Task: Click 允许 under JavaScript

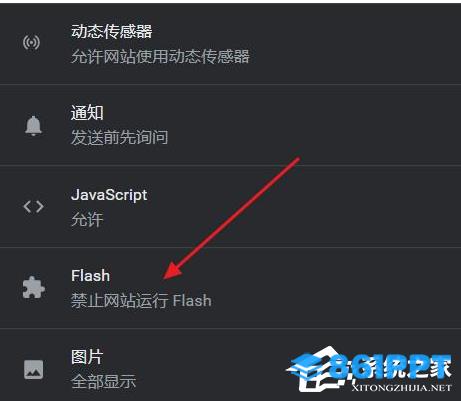Action: pos(87,219)
